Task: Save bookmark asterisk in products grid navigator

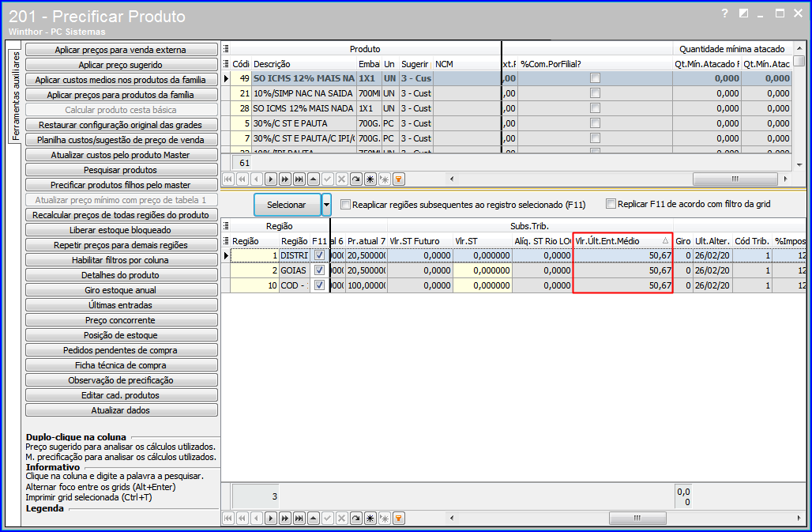Action: pyautogui.click(x=370, y=179)
